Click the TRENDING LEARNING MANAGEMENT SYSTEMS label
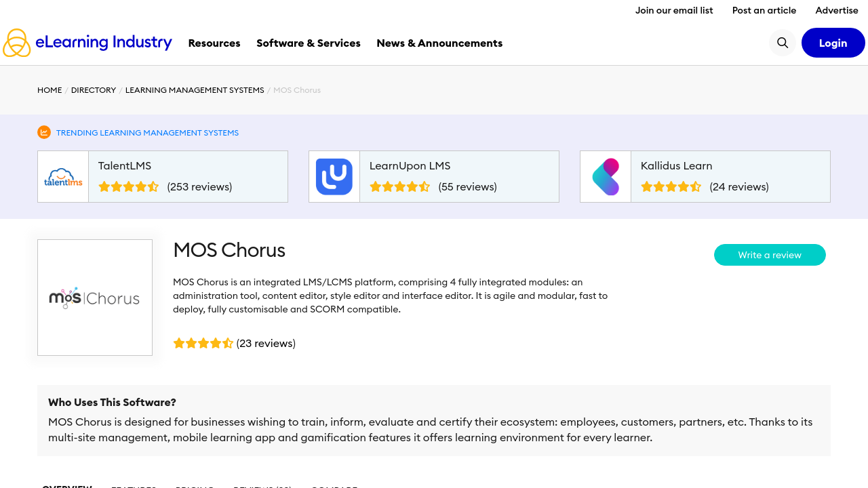The width and height of the screenshot is (868, 488). point(147,133)
